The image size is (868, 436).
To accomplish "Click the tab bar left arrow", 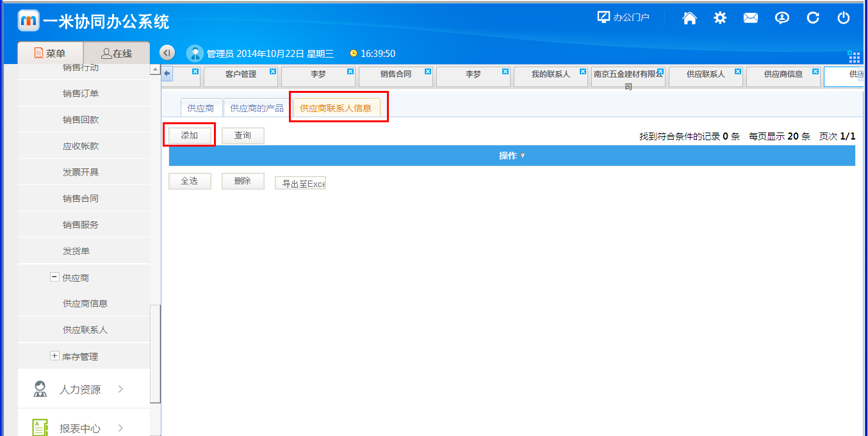I will tap(167, 74).
